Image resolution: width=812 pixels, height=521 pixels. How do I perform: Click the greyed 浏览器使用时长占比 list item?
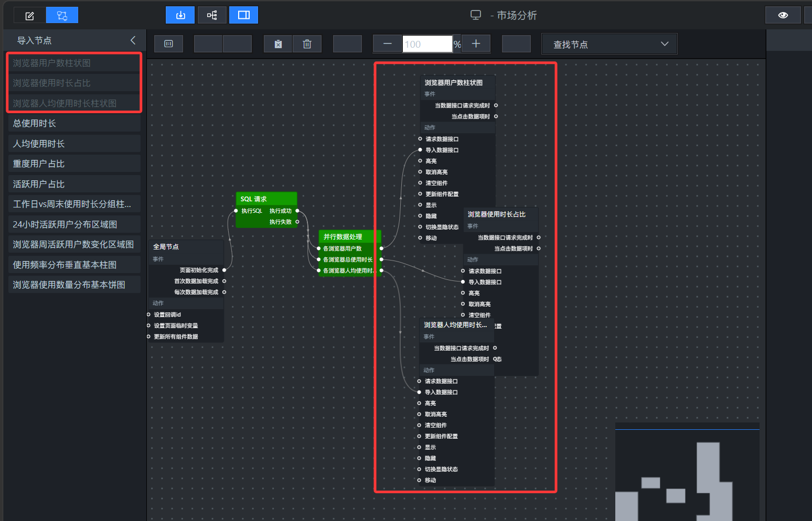click(x=74, y=83)
